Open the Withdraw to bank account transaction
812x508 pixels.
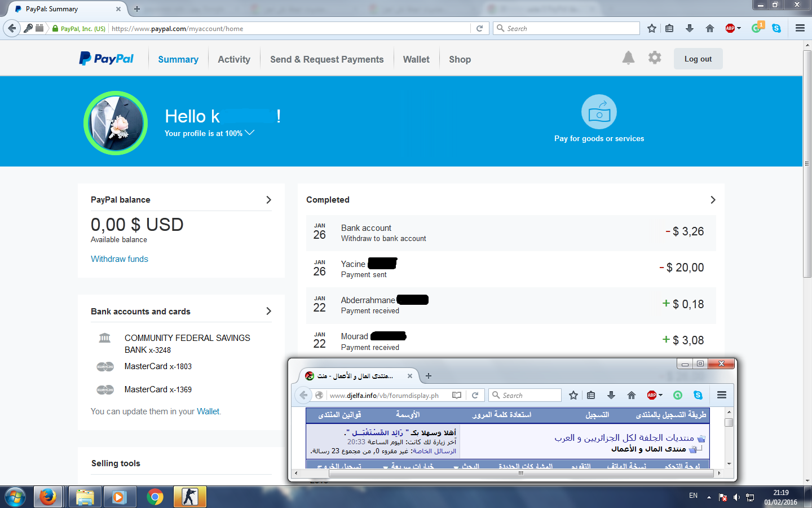(x=511, y=233)
